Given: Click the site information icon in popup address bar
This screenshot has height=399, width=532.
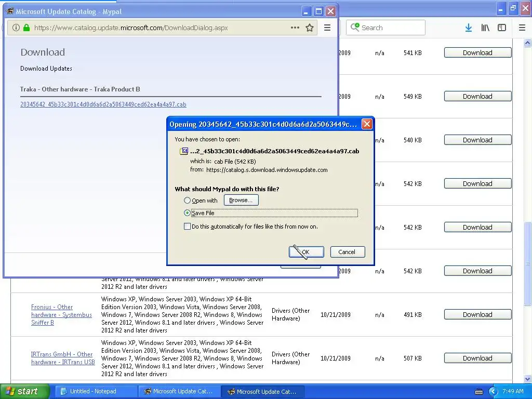Looking at the screenshot, I should pyautogui.click(x=16, y=28).
